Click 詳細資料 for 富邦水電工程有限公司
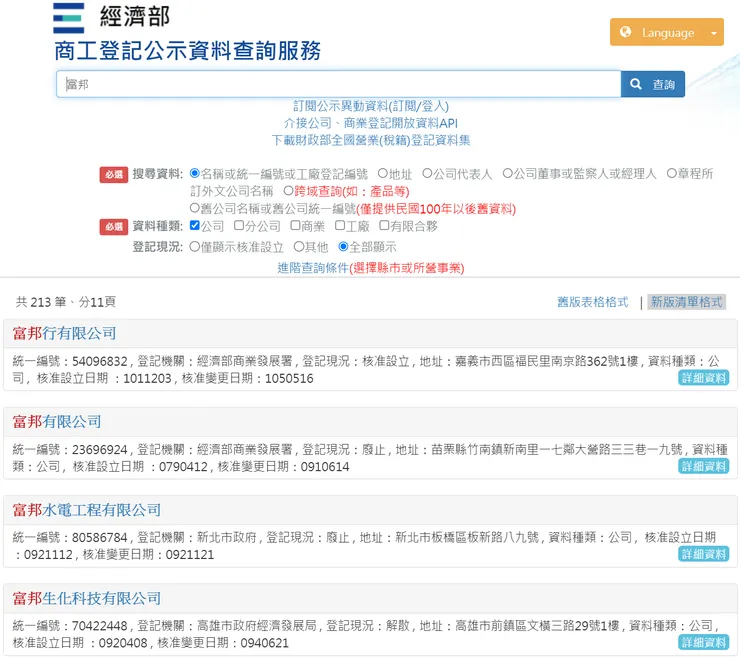This screenshot has height=658, width=740. click(x=703, y=554)
